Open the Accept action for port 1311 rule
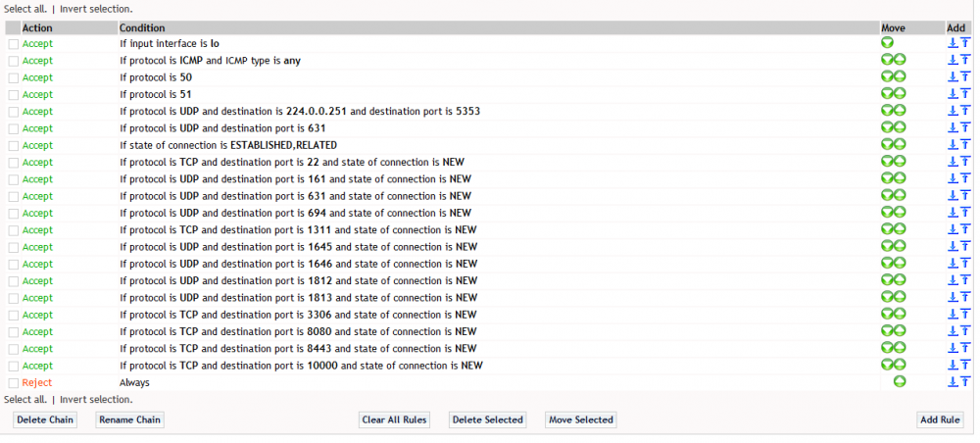Image resolution: width=980 pixels, height=443 pixels. [x=37, y=229]
